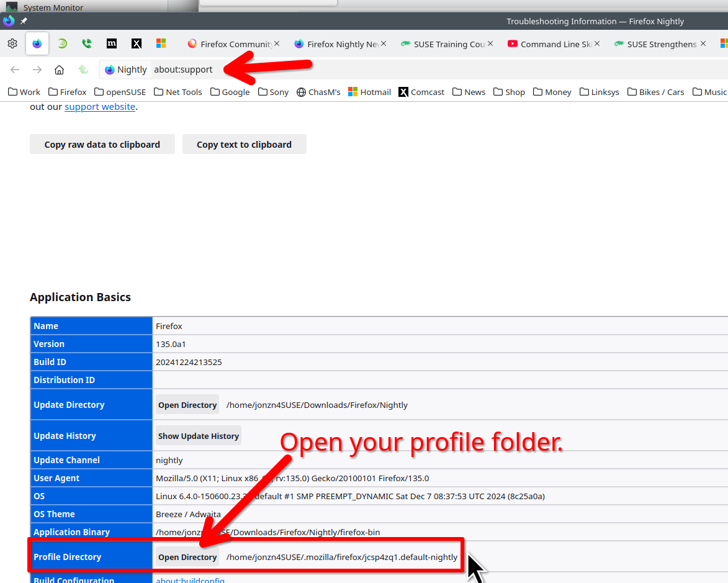The width and height of the screenshot is (728, 583).
Task: Switch to the Command Line Skills tab
Action: 549,44
